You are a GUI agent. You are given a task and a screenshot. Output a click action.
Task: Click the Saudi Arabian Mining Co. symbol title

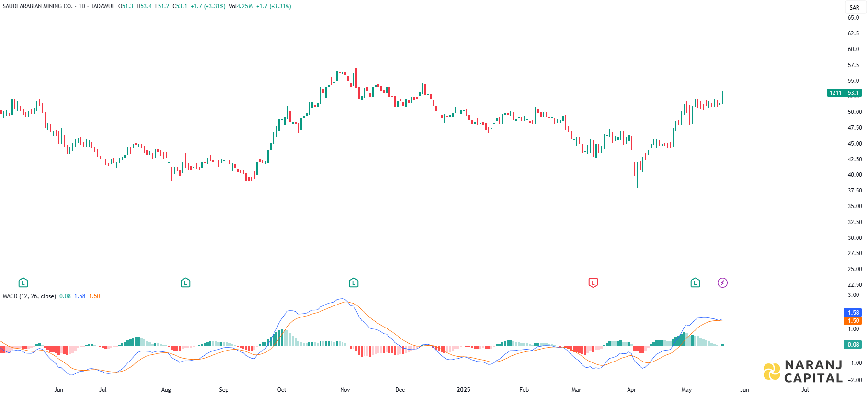(x=38, y=6)
